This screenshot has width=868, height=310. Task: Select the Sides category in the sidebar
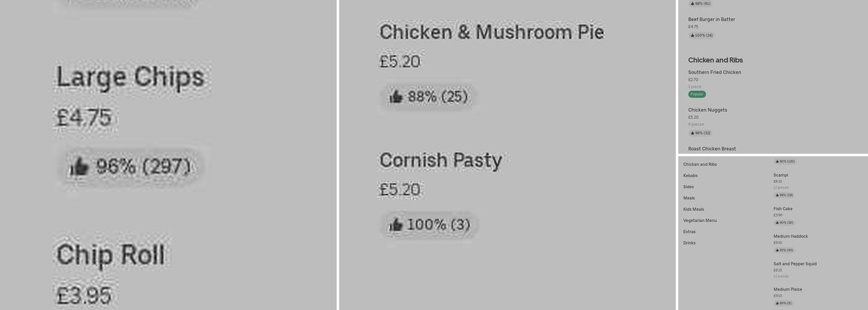(688, 187)
